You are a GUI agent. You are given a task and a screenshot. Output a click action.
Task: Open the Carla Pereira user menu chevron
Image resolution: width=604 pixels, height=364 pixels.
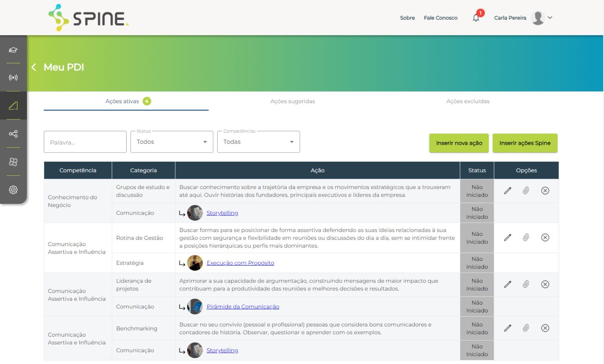coord(550,17)
